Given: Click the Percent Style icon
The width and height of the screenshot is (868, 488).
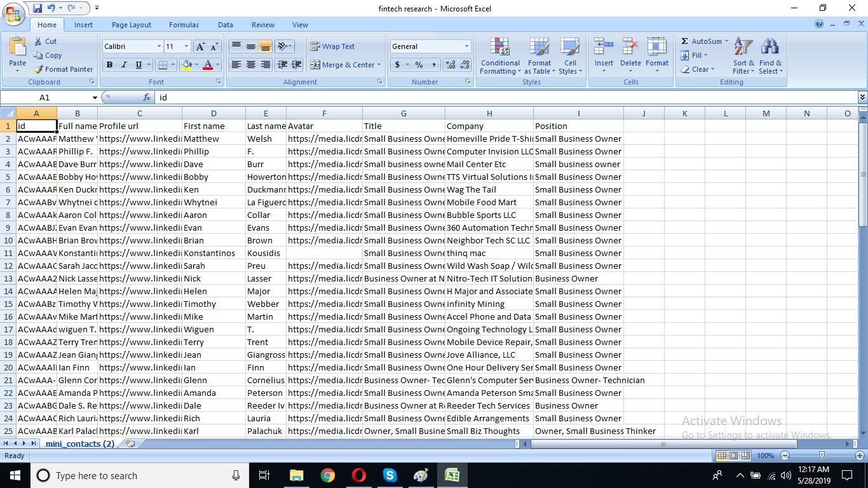Looking at the screenshot, I should (418, 65).
